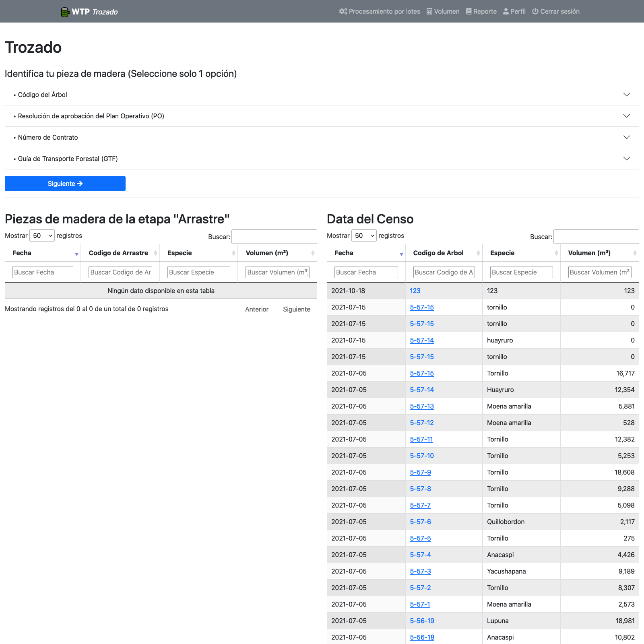Open tree code link 5-57-6
This screenshot has width=644, height=644.
(x=420, y=522)
